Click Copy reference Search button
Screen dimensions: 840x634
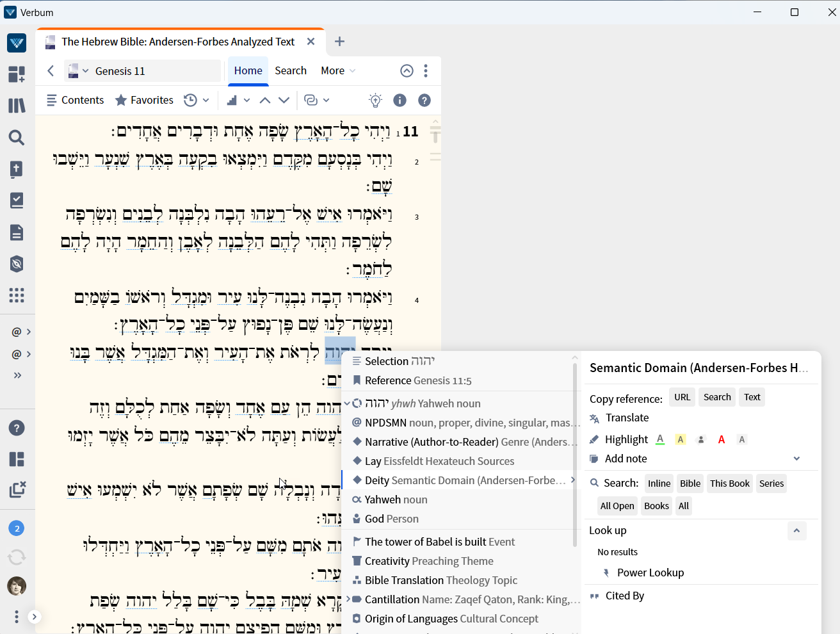[717, 397]
